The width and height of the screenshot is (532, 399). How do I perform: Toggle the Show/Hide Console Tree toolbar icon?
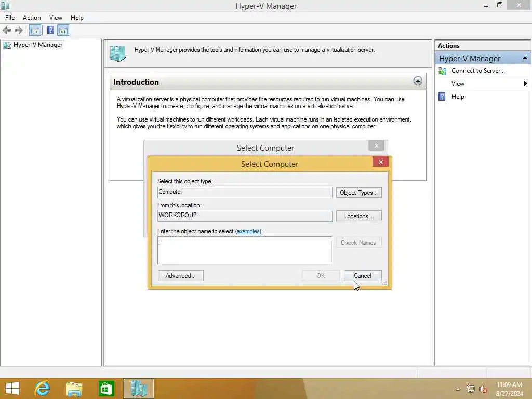pos(35,31)
